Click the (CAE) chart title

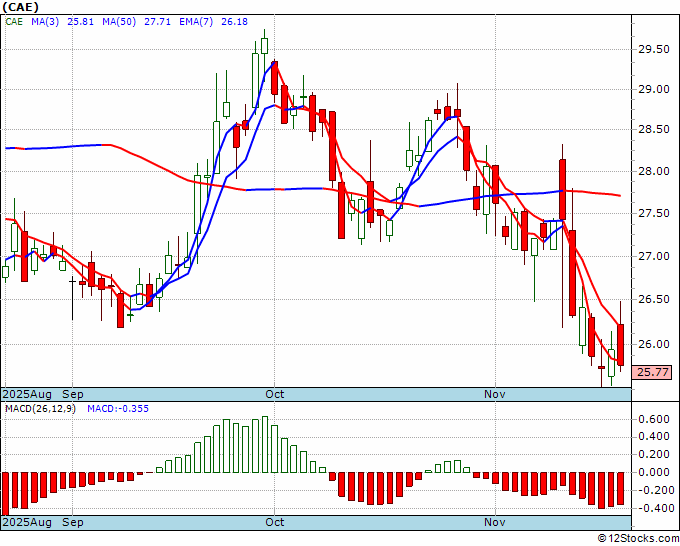click(20, 7)
